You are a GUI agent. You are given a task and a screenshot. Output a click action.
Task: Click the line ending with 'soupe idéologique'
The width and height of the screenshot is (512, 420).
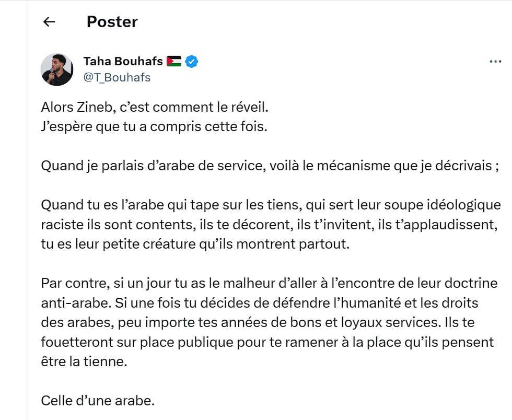(271, 205)
